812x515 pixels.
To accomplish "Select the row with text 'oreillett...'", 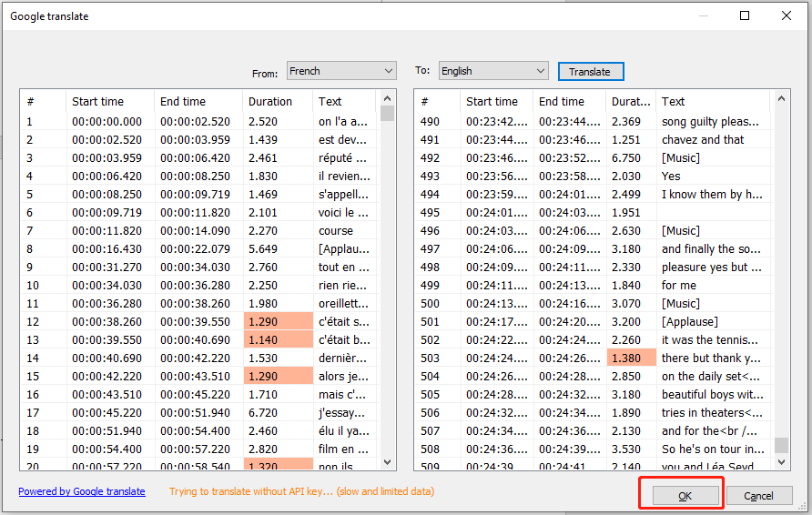I will tap(199, 303).
